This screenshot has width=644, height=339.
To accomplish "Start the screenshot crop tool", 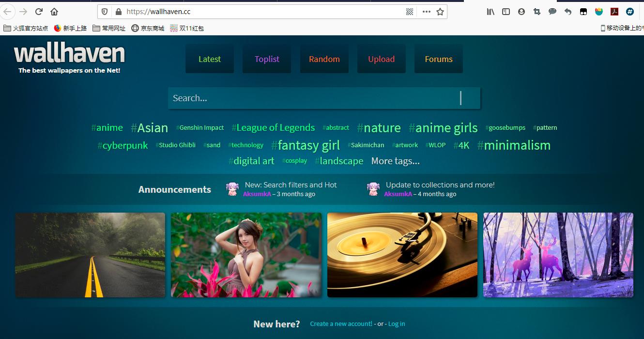I will (537, 12).
